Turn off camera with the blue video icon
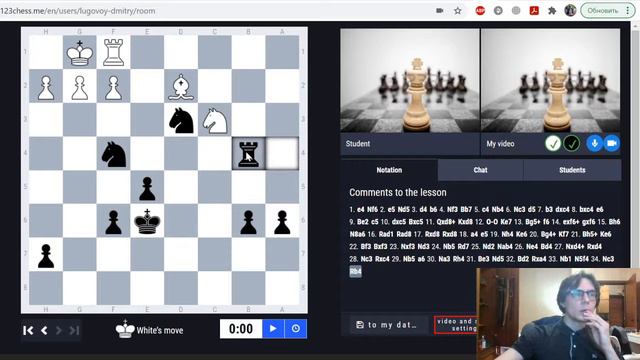This screenshot has width=640, height=360. coord(612,143)
